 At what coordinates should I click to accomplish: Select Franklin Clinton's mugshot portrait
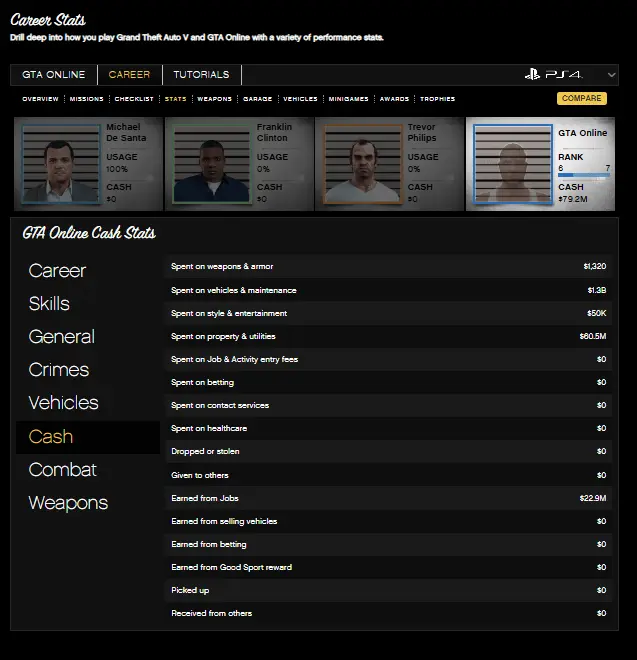click(212, 164)
